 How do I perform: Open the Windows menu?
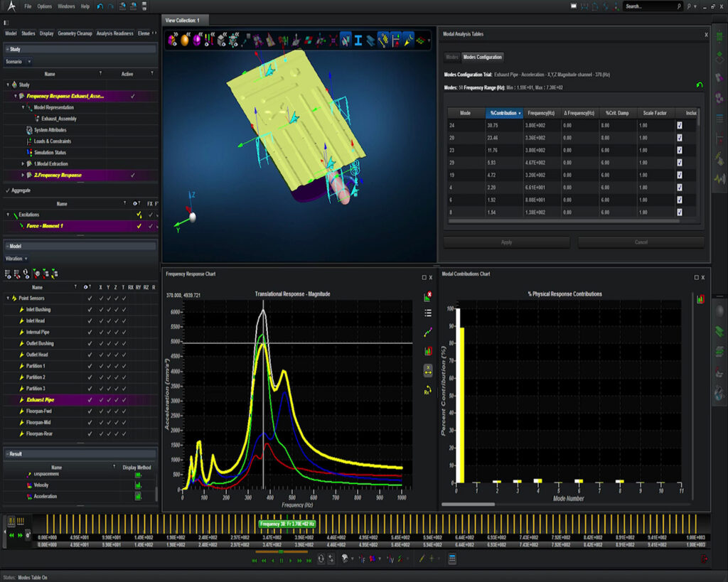coord(66,6)
